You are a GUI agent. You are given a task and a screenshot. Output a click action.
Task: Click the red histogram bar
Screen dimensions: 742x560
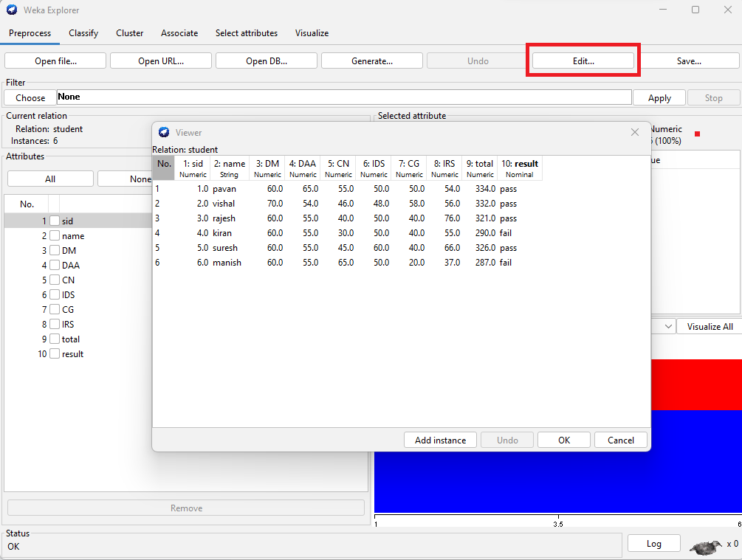tap(696, 384)
